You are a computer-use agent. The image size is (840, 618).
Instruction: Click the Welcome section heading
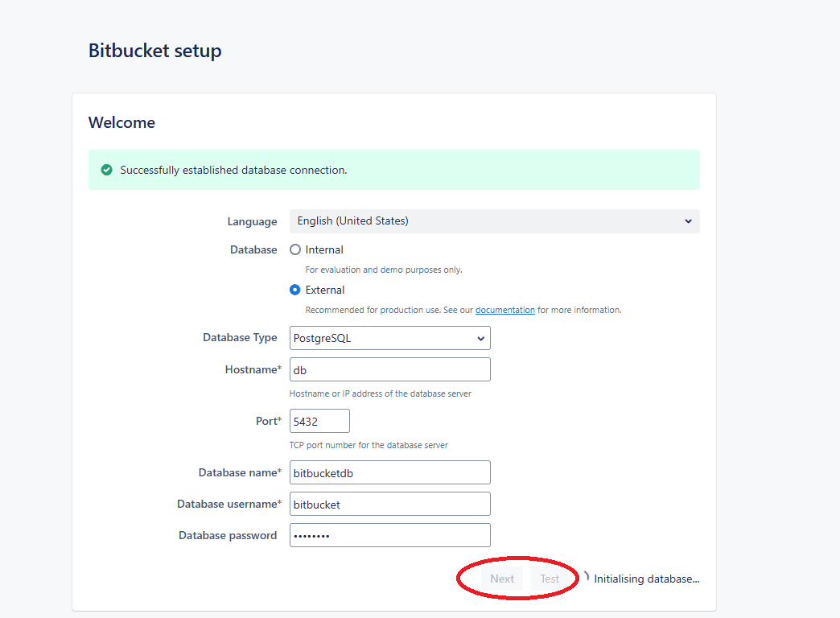pyautogui.click(x=121, y=122)
